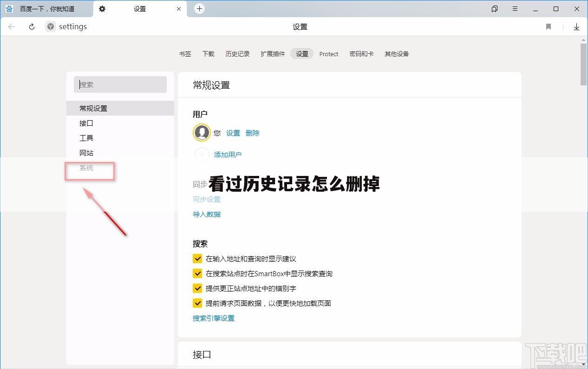Click the back navigation arrow

(11, 26)
